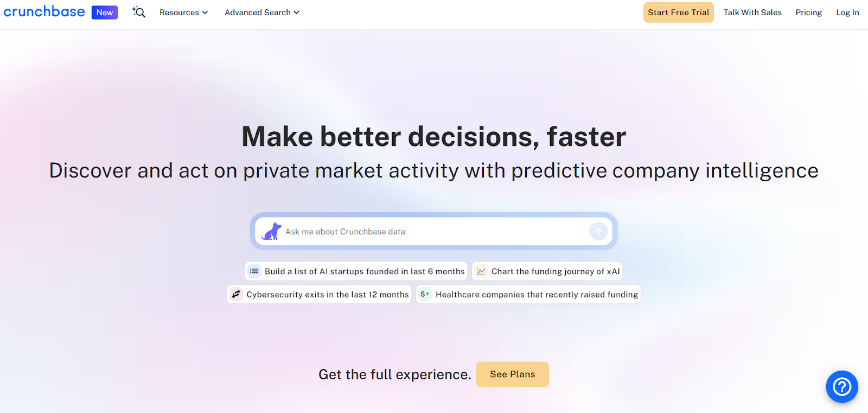Click the dollar icon beside Healthcare companies

[425, 294]
